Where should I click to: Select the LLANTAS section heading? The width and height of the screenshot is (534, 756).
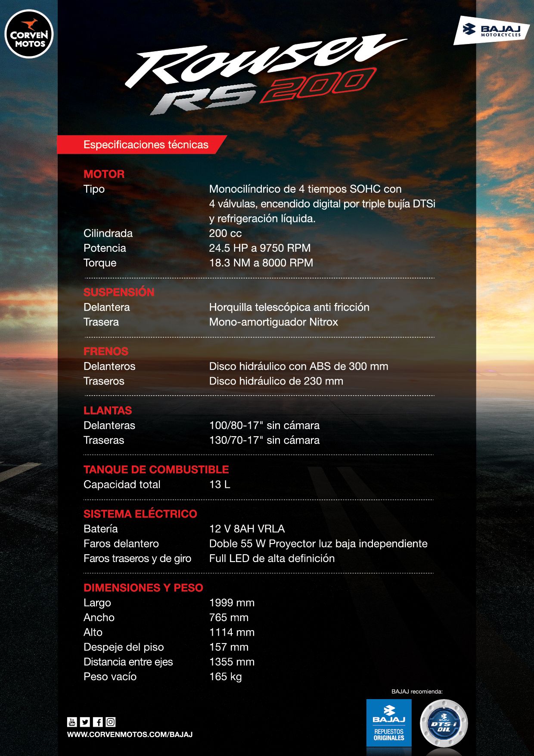click(108, 410)
